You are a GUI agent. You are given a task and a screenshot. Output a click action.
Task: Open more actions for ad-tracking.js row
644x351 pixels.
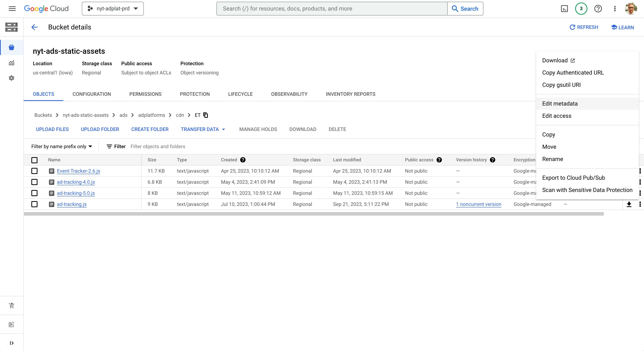[640, 204]
